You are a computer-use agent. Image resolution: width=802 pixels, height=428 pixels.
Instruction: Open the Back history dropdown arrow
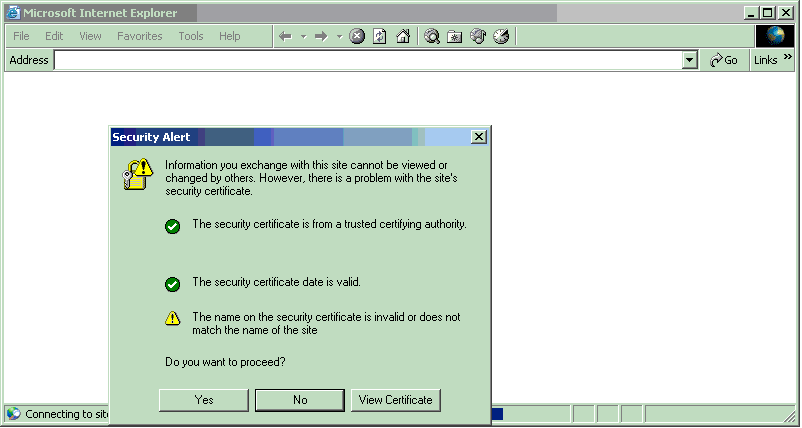coord(303,36)
